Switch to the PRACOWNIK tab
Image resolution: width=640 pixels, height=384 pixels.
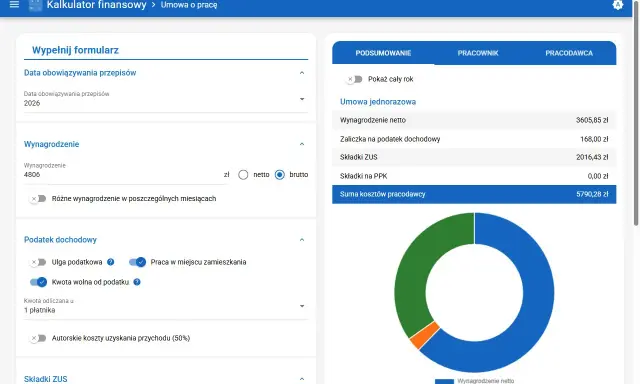(478, 53)
